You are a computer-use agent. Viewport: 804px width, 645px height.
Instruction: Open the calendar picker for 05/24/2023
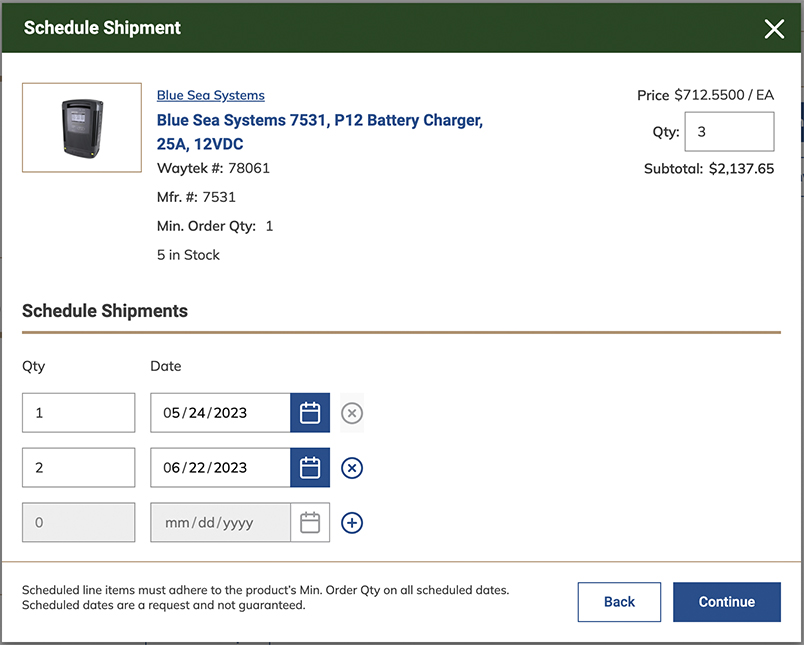[x=309, y=412]
